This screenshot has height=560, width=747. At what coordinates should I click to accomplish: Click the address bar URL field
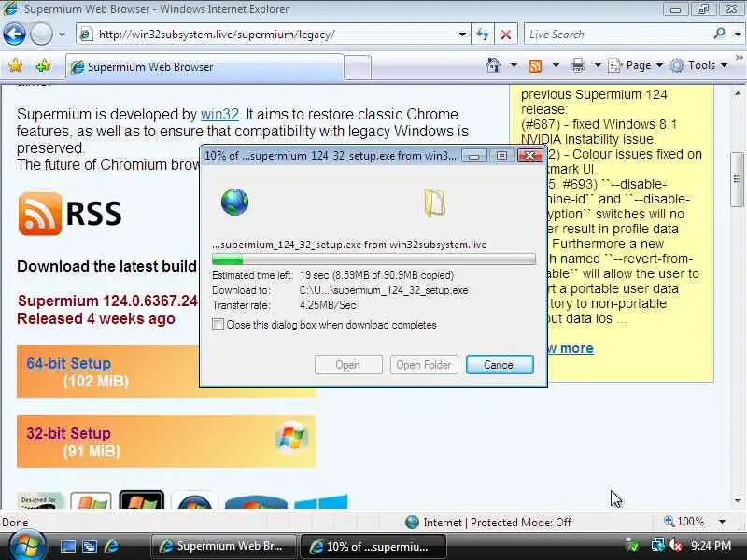(x=267, y=35)
